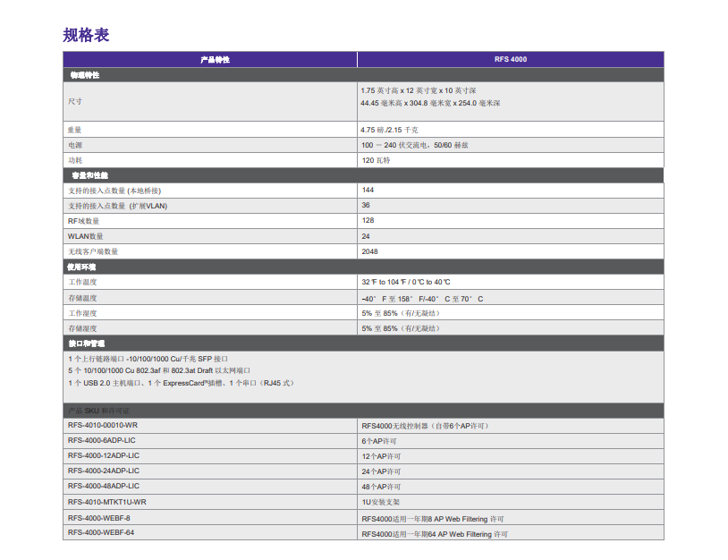Screen dimensions: 728x560
Task: Select the 6个AP许可 description
Action: pos(379,441)
